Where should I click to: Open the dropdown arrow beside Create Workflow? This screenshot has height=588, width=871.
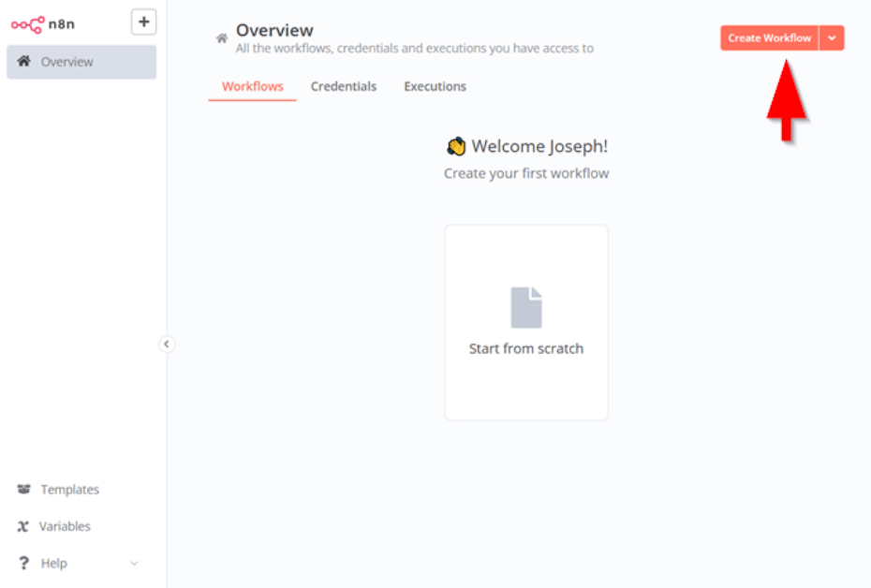832,38
